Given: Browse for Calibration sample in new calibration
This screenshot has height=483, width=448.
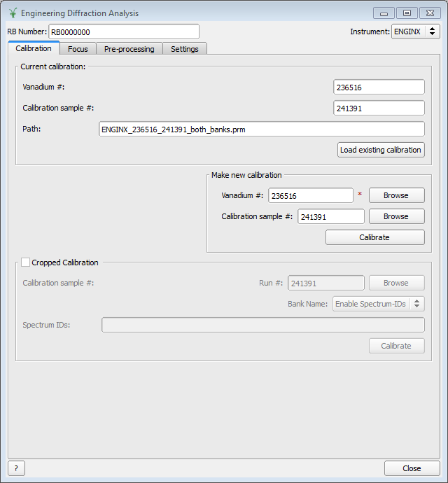Looking at the screenshot, I should [395, 216].
